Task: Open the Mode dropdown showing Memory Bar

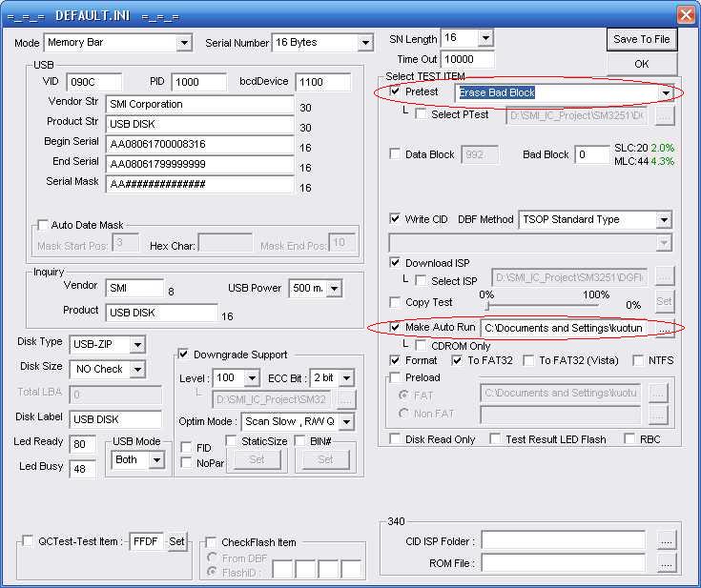Action: point(184,43)
